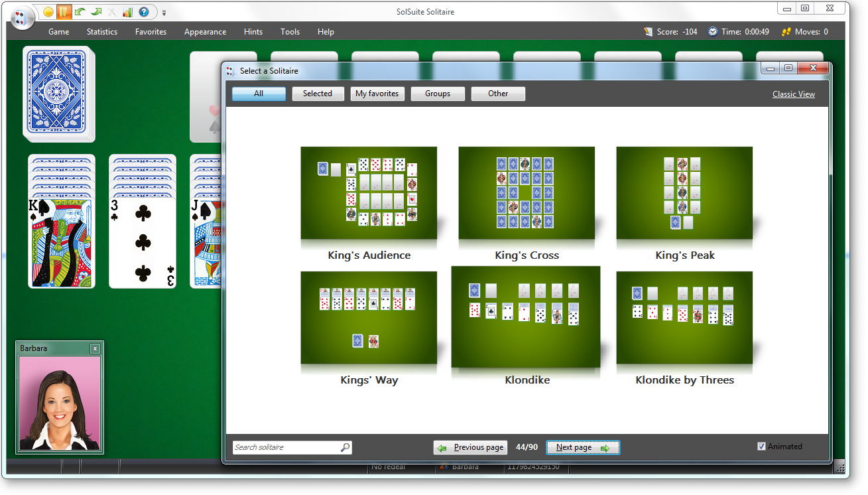The height and width of the screenshot is (495, 868).
Task: Click the Time clock icon in the status bar
Action: click(713, 31)
